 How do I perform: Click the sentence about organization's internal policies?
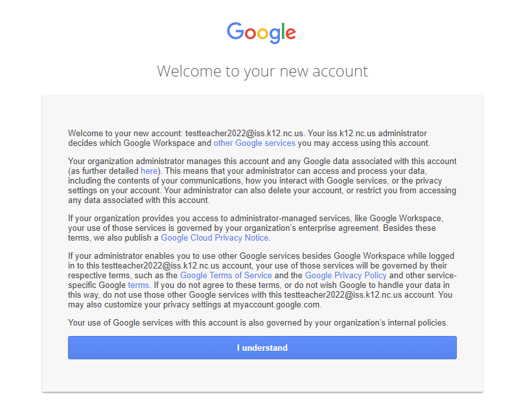coord(258,322)
